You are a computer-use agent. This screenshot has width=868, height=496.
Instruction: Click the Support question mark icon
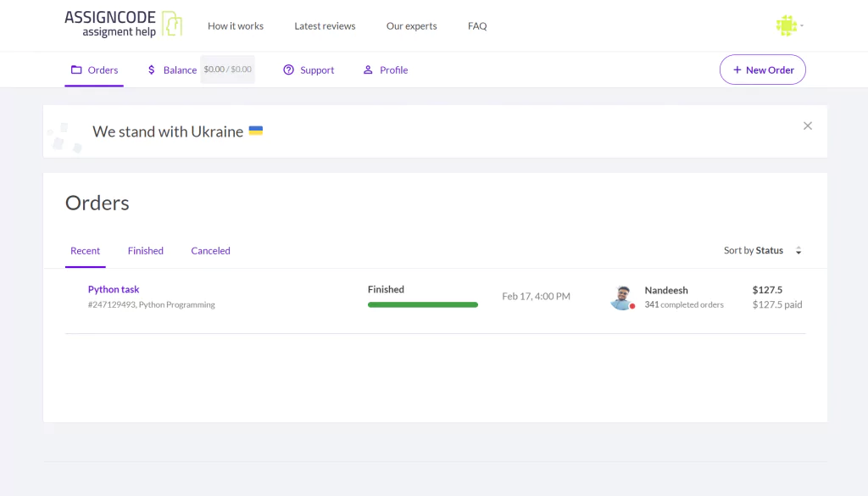[288, 70]
